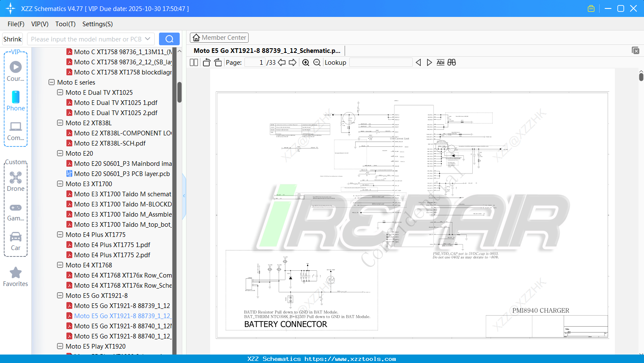Click the printer icon in title bar
The height and width of the screenshot is (363, 644).
pos(591,8)
